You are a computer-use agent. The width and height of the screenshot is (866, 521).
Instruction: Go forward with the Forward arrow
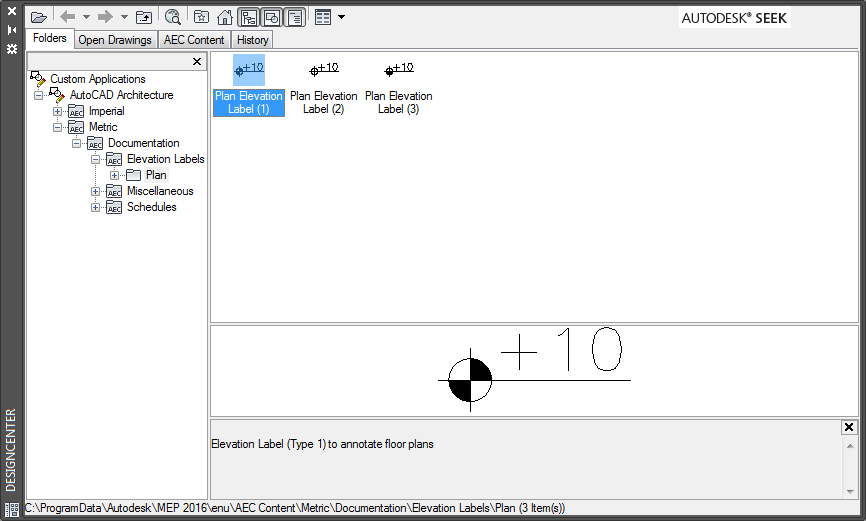click(105, 17)
